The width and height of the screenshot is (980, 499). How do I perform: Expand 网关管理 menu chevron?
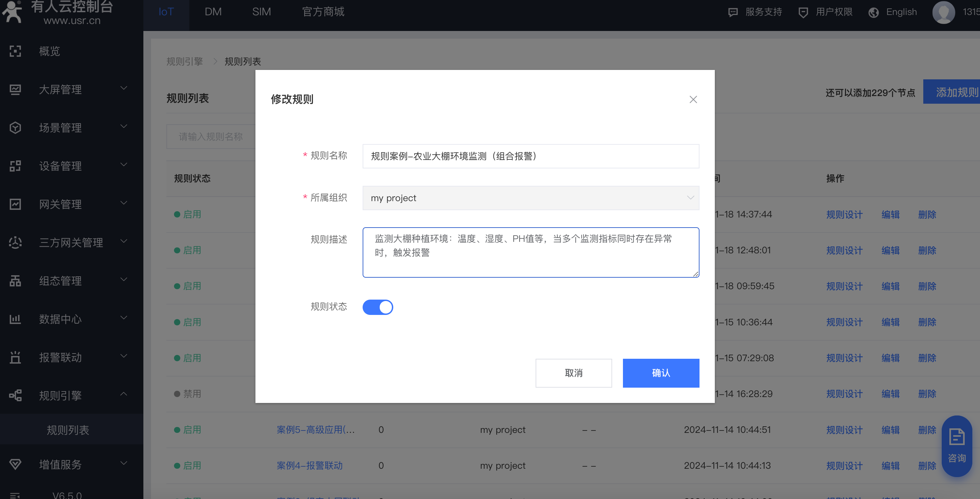[x=124, y=203]
